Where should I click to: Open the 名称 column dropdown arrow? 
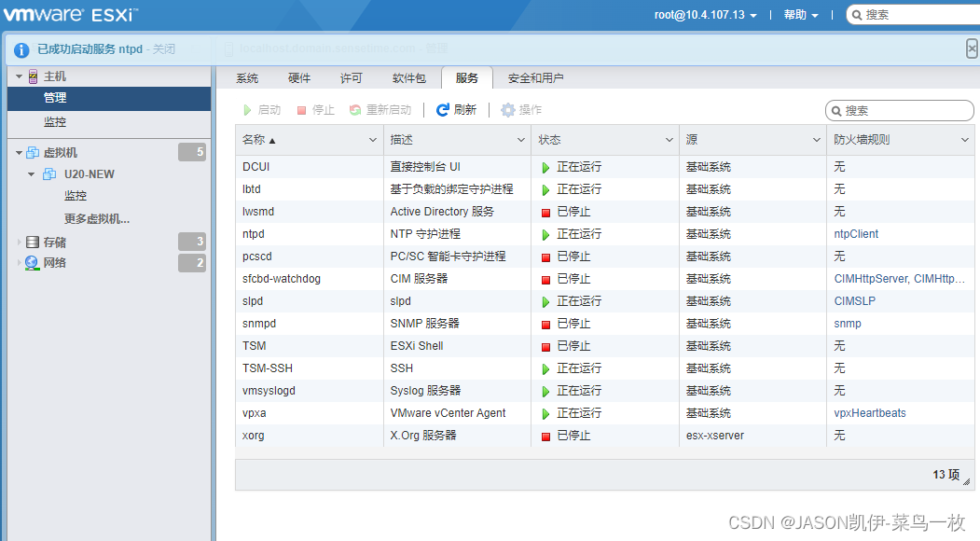coord(372,140)
